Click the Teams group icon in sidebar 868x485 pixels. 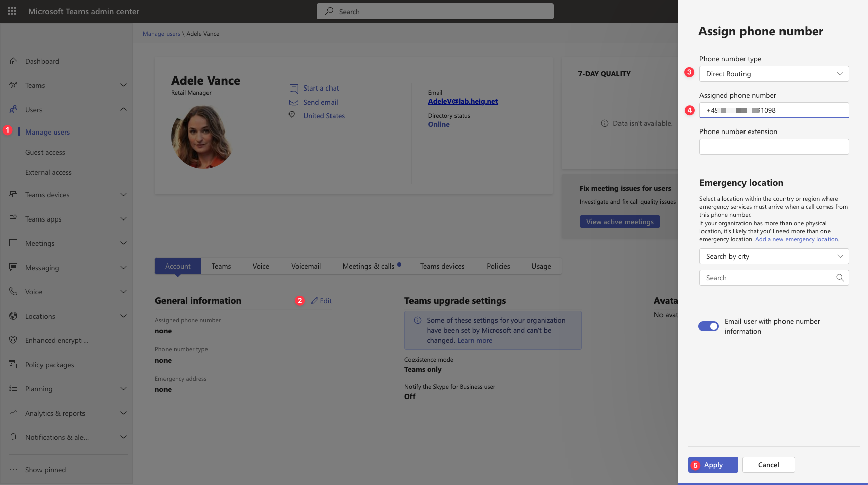[x=13, y=85]
